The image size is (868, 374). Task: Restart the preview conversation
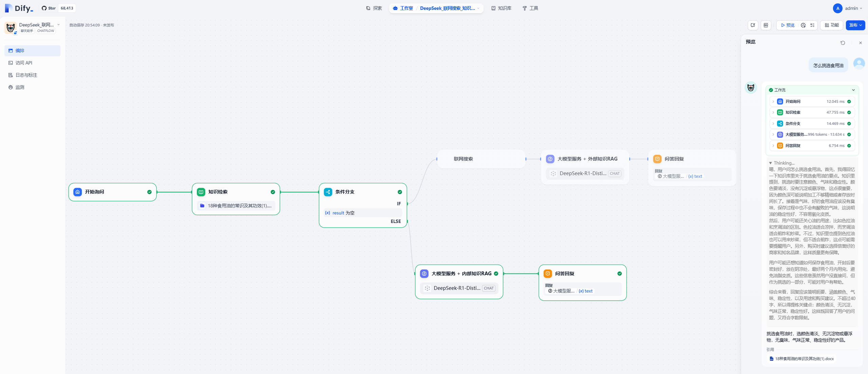click(843, 43)
